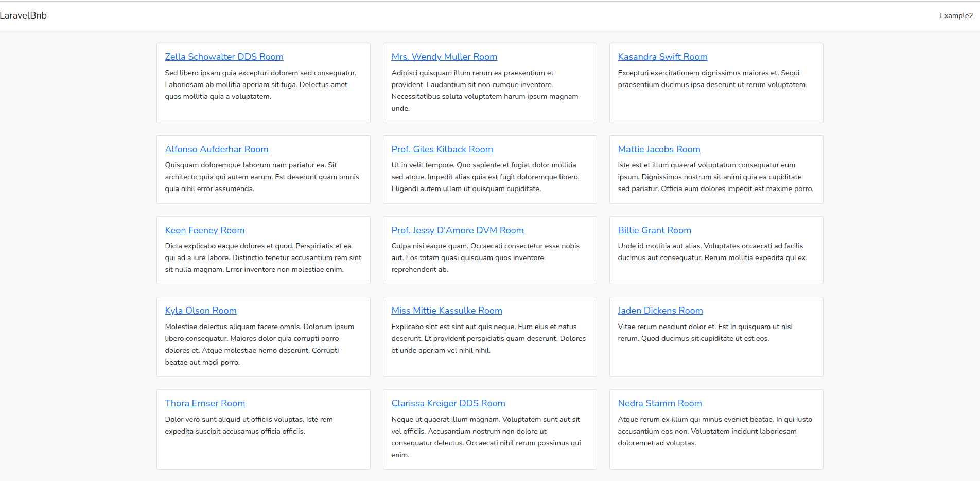View the Miss Mittie Kassulke Room page

point(447,311)
